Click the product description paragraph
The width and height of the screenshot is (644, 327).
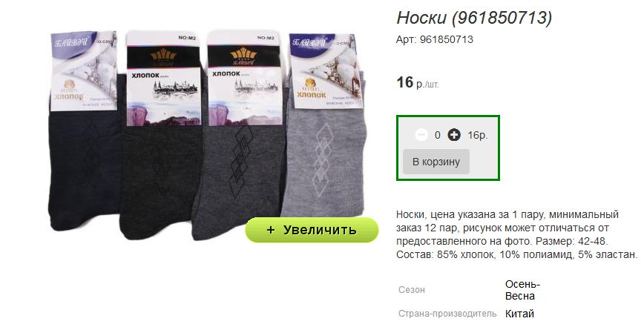click(517, 234)
